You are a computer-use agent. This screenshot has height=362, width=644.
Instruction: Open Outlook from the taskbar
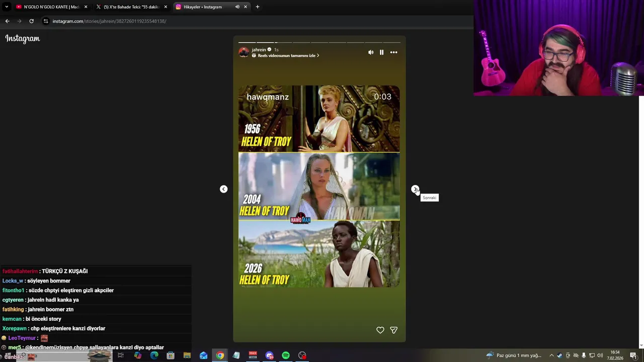click(x=203, y=355)
